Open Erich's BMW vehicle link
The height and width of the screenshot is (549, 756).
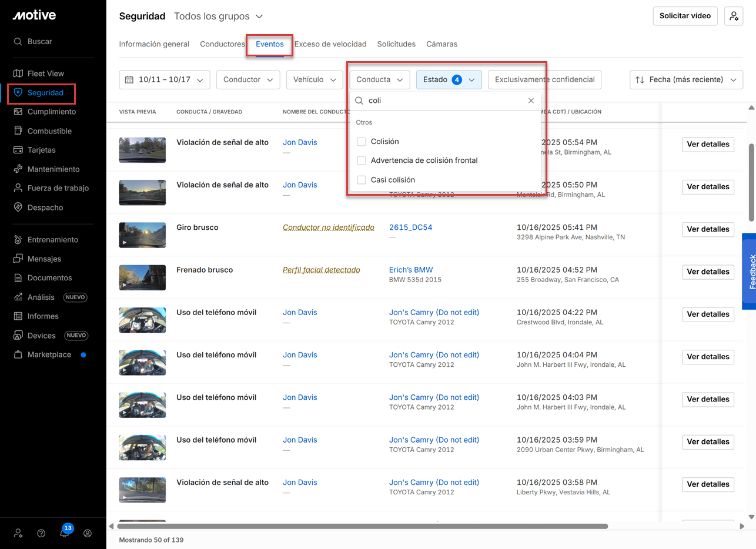[x=410, y=270]
